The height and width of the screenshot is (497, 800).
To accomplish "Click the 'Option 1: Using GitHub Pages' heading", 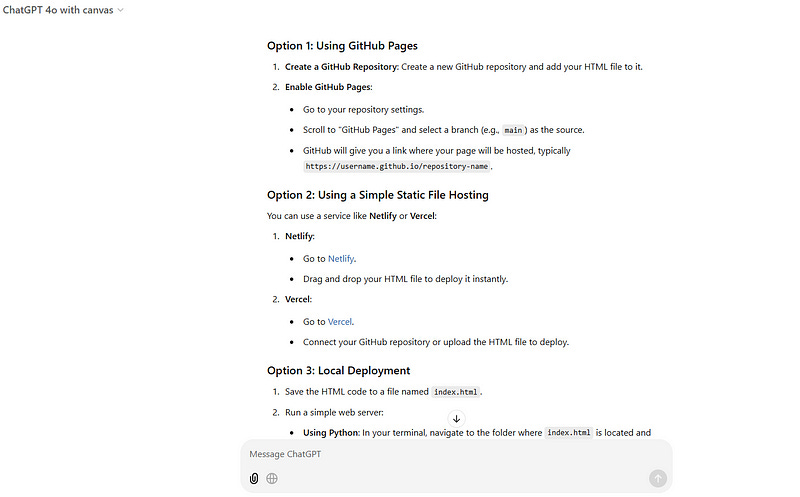I will point(342,46).
